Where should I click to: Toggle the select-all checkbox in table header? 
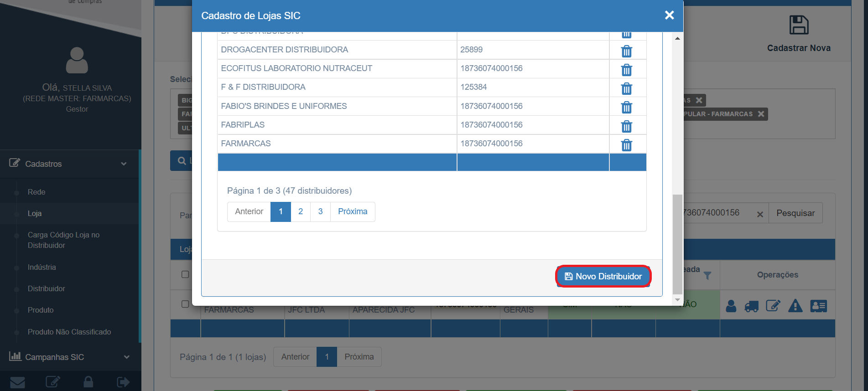click(x=185, y=274)
